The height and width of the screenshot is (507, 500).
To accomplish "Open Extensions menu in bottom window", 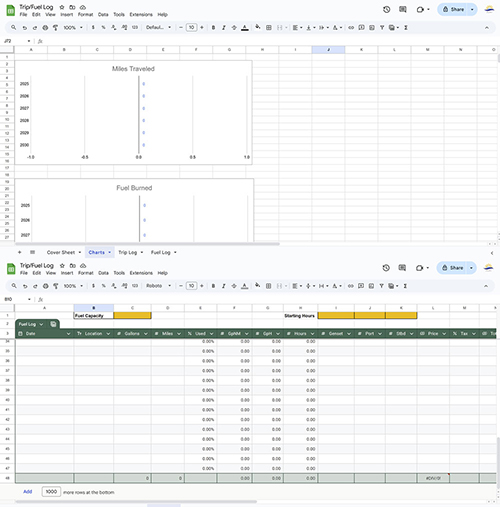I will pos(141,273).
